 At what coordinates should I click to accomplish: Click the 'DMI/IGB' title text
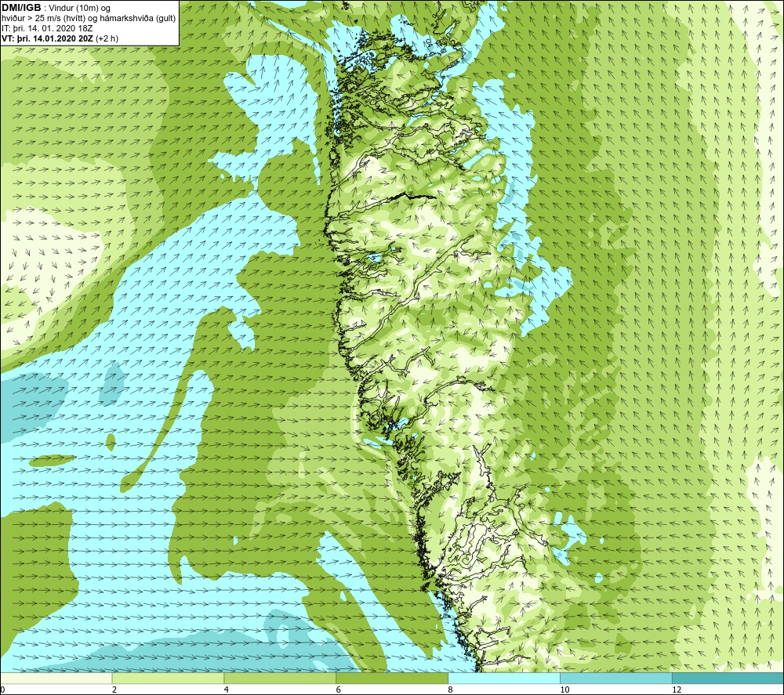[21, 8]
